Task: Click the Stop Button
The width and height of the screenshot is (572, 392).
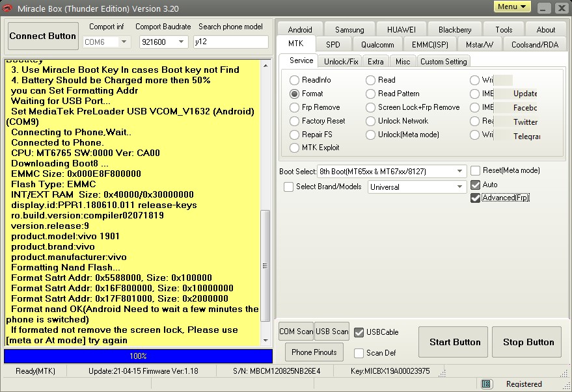Action: [526, 342]
